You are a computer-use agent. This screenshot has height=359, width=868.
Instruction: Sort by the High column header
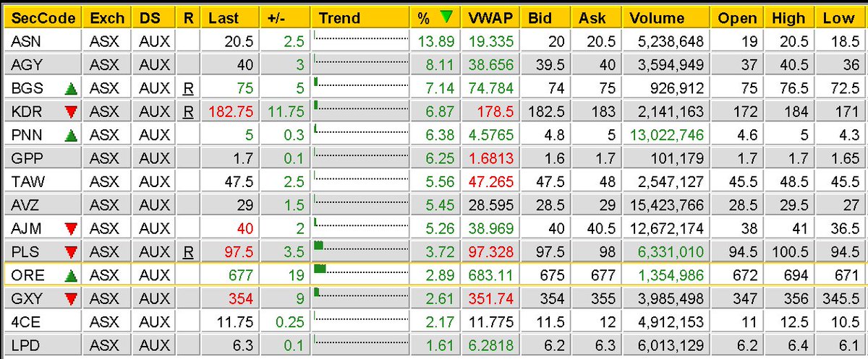(x=788, y=18)
